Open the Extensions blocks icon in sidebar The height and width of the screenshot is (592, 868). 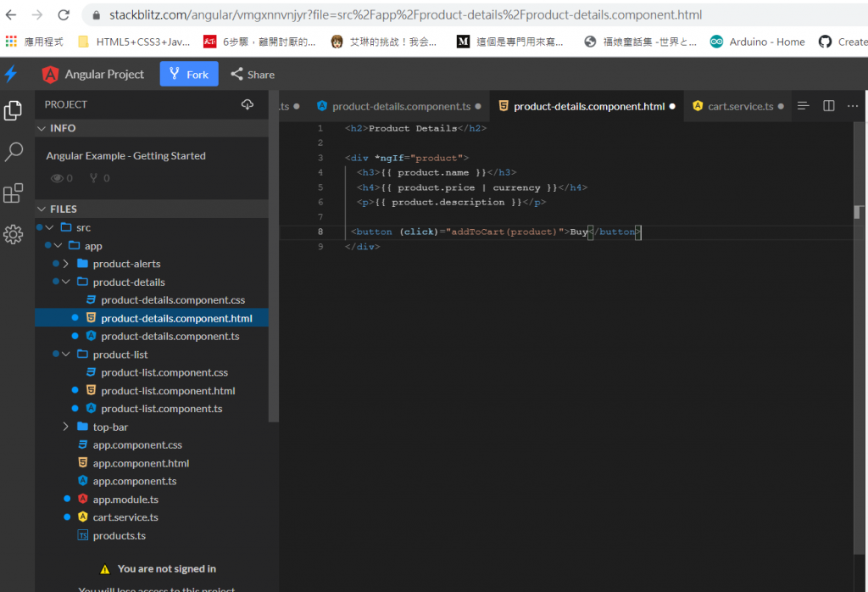click(x=14, y=193)
